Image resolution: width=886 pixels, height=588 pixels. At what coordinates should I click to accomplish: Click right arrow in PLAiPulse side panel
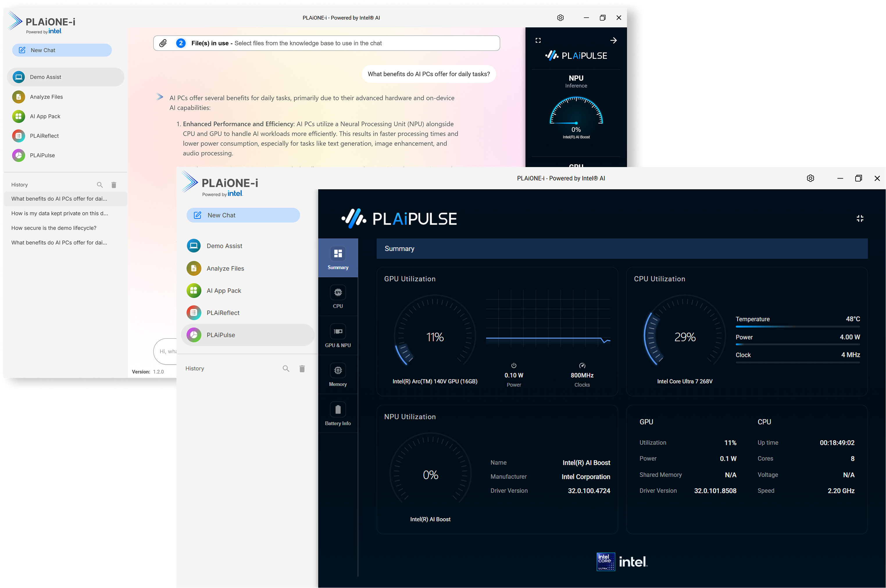tap(613, 40)
